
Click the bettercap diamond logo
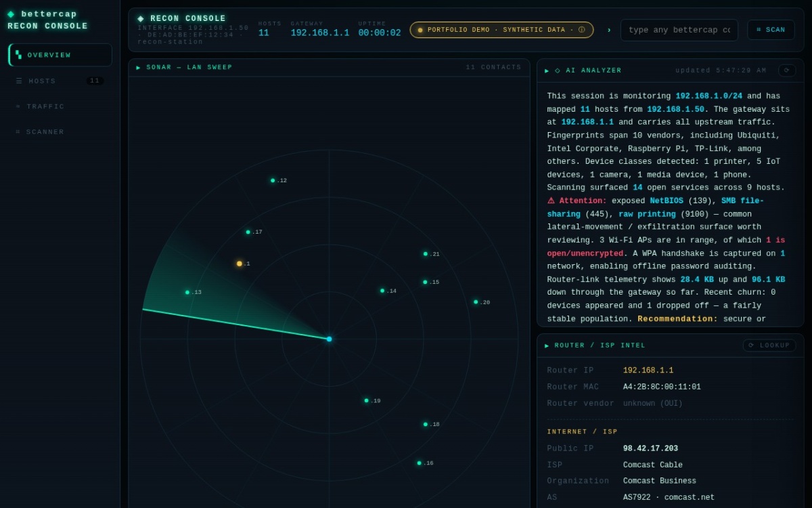[x=11, y=14]
